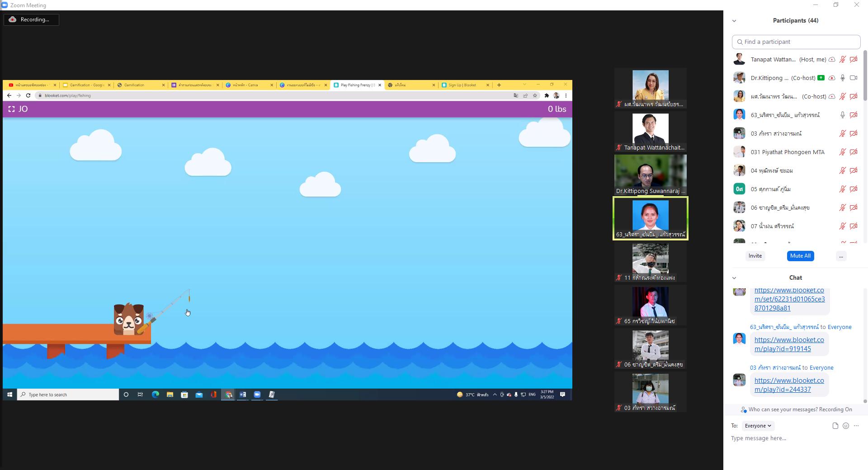Toggle Tanapat host video camera off icon
The height and width of the screenshot is (470, 868).
(x=854, y=59)
